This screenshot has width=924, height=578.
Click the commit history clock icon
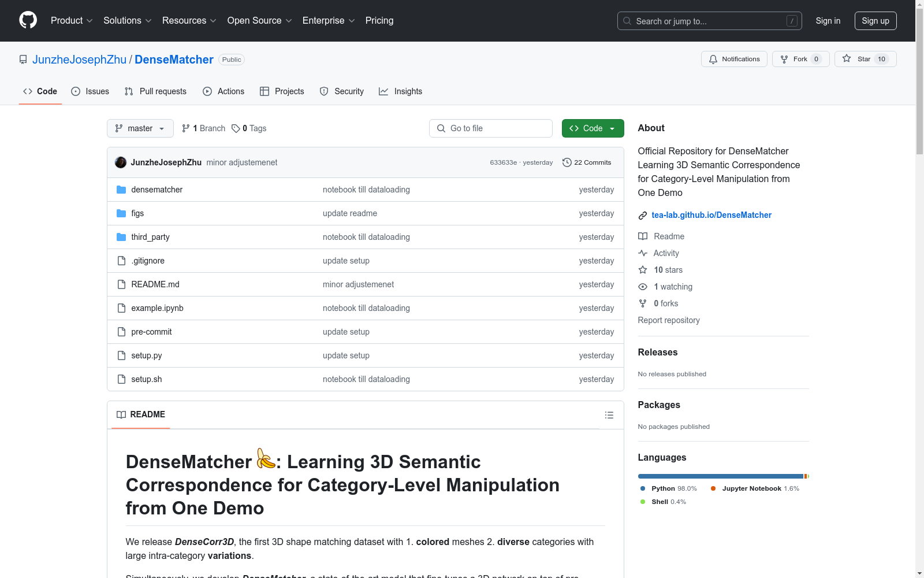click(x=567, y=162)
